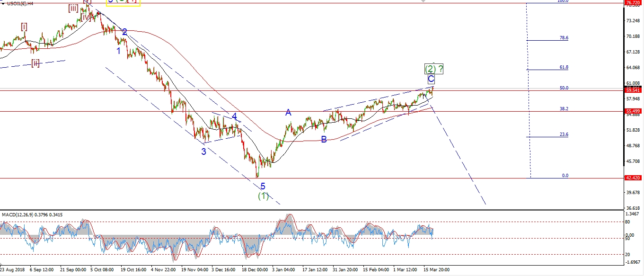The height and width of the screenshot is (276, 644).
Task: Click the blue wave 3 label
Action: (x=203, y=151)
